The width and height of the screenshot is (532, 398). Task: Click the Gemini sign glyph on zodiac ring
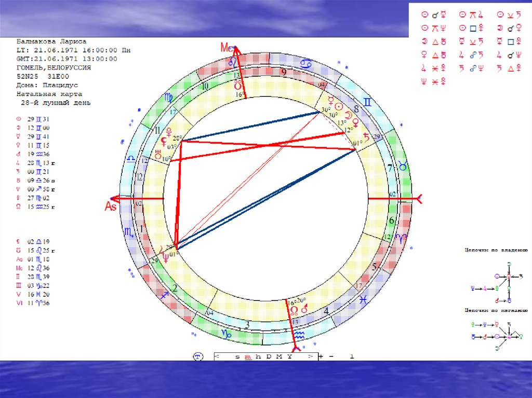pyautogui.click(x=368, y=103)
